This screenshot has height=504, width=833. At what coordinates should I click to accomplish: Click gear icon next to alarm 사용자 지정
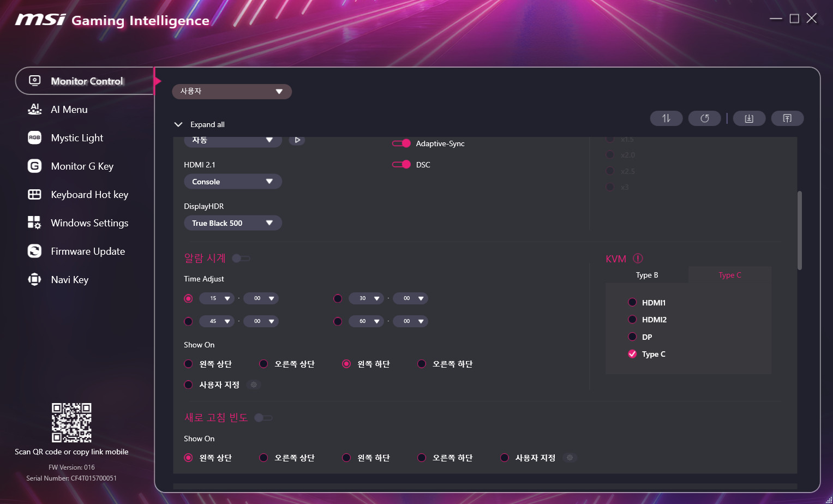254,385
